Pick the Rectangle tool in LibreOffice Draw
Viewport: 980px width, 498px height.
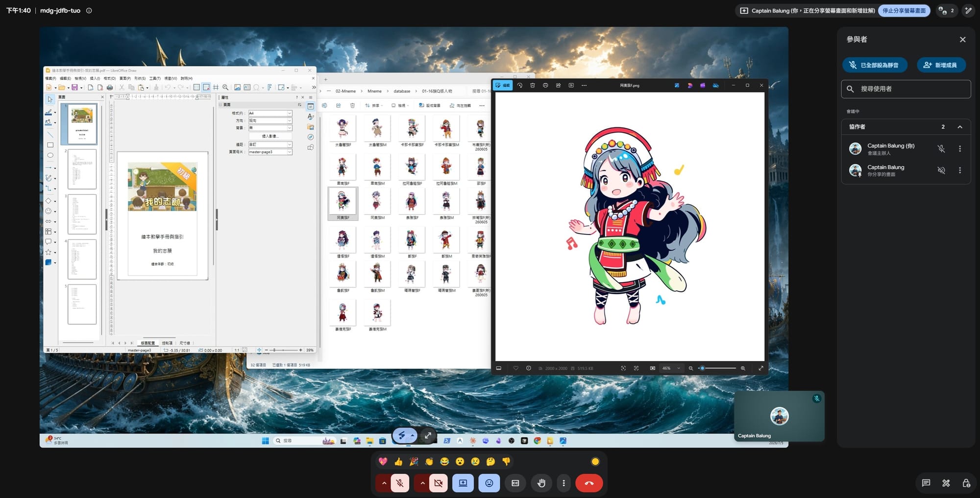coord(50,145)
